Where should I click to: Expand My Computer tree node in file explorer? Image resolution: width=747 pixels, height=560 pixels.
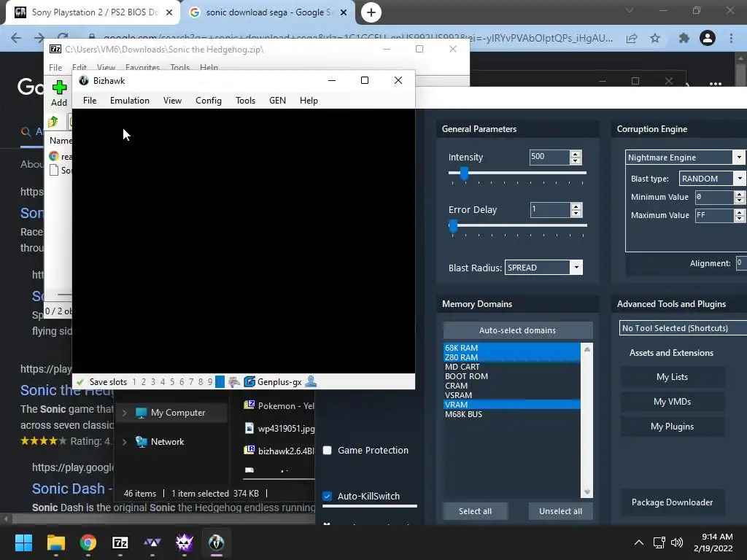point(124,413)
